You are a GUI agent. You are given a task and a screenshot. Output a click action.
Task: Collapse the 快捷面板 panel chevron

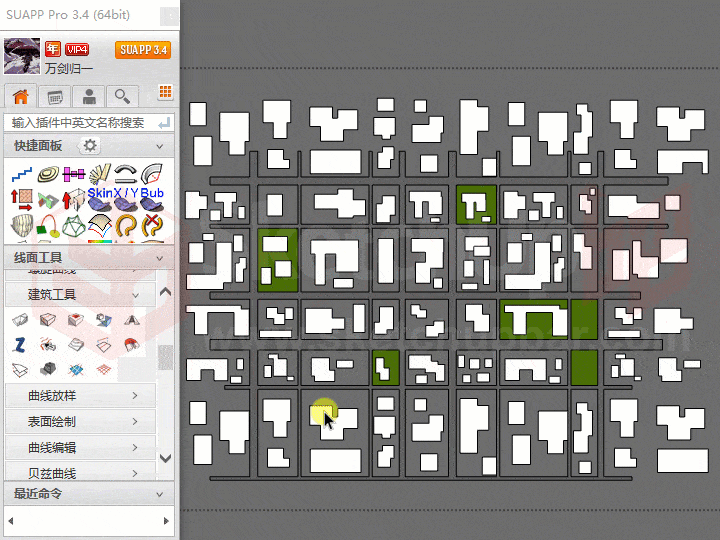pyautogui.click(x=162, y=146)
